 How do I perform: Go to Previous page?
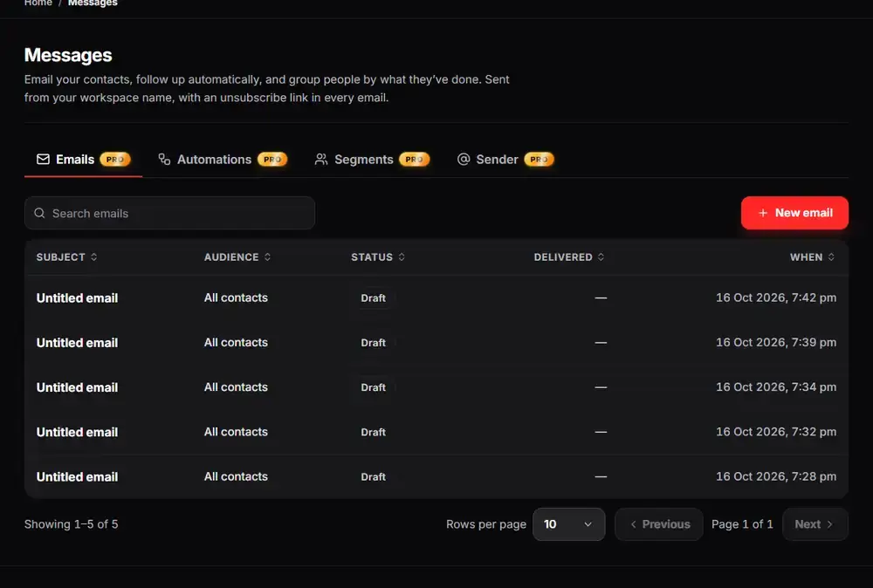[x=658, y=524]
